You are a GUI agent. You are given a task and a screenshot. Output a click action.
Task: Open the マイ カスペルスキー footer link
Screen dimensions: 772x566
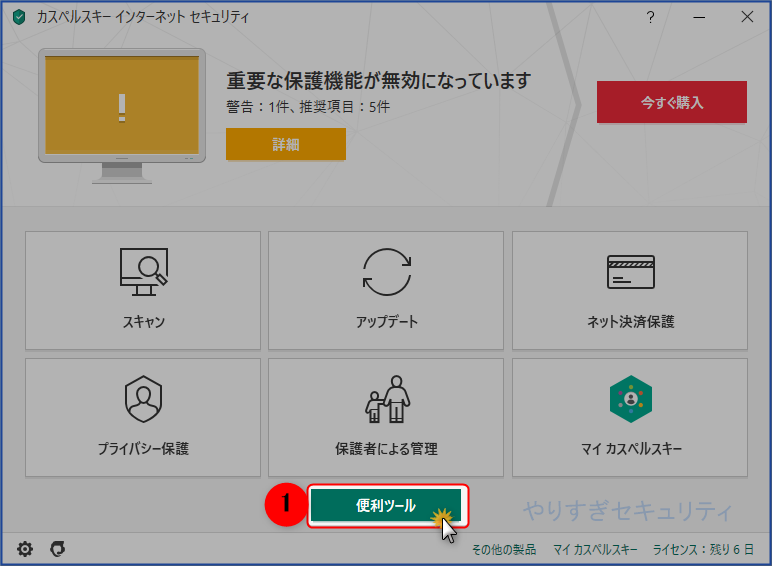click(595, 549)
